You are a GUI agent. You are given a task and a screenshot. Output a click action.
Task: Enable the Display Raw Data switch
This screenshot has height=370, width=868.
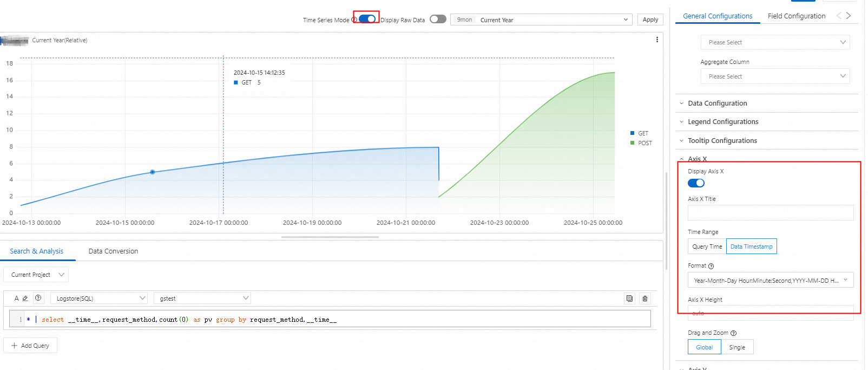[x=438, y=19]
